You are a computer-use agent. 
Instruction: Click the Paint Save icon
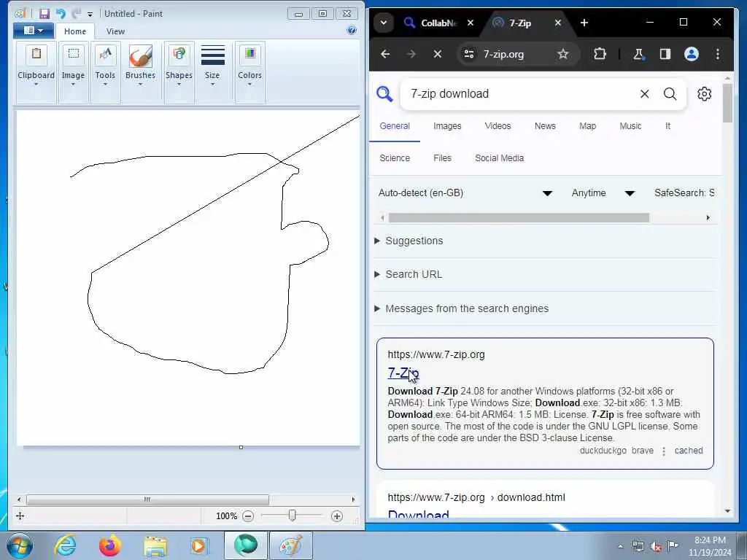point(44,14)
